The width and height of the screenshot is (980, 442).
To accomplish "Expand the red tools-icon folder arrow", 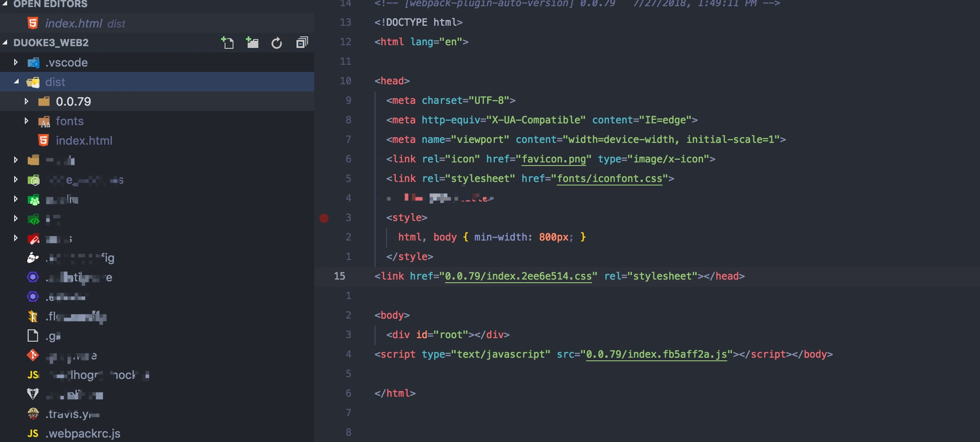I will (x=16, y=238).
